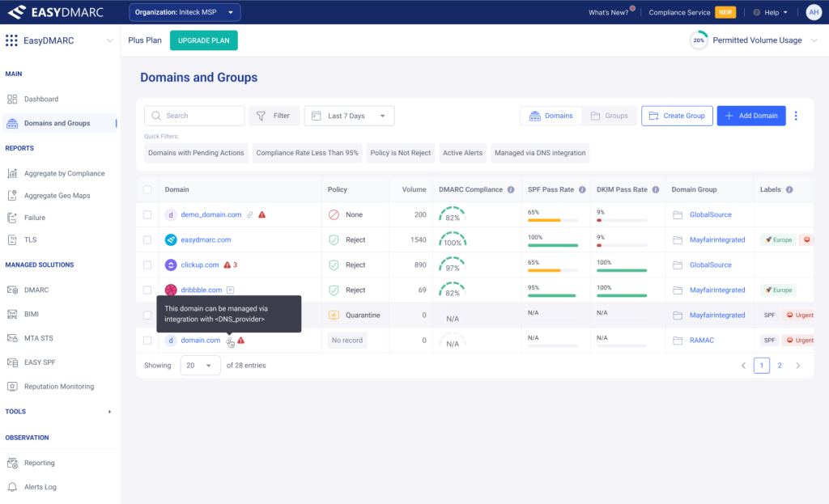Click the warning icon beside clickup.com
This screenshot has height=504, width=829.
coord(227,265)
